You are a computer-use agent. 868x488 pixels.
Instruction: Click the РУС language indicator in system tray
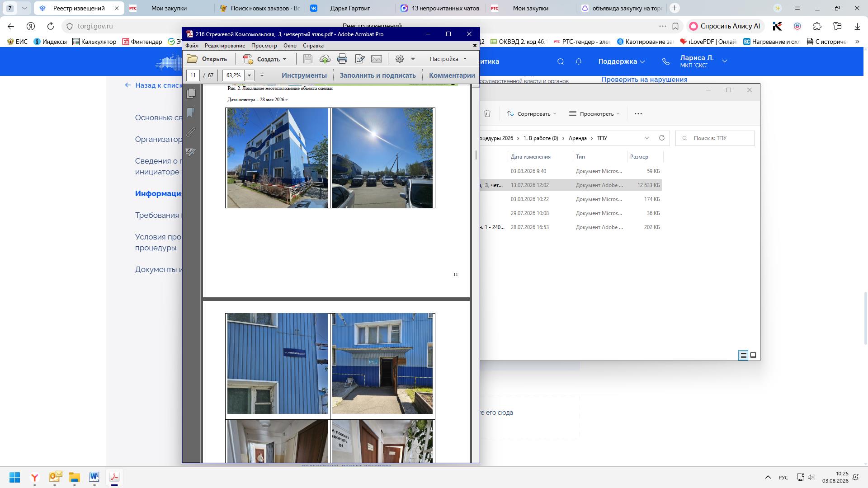[x=783, y=478]
